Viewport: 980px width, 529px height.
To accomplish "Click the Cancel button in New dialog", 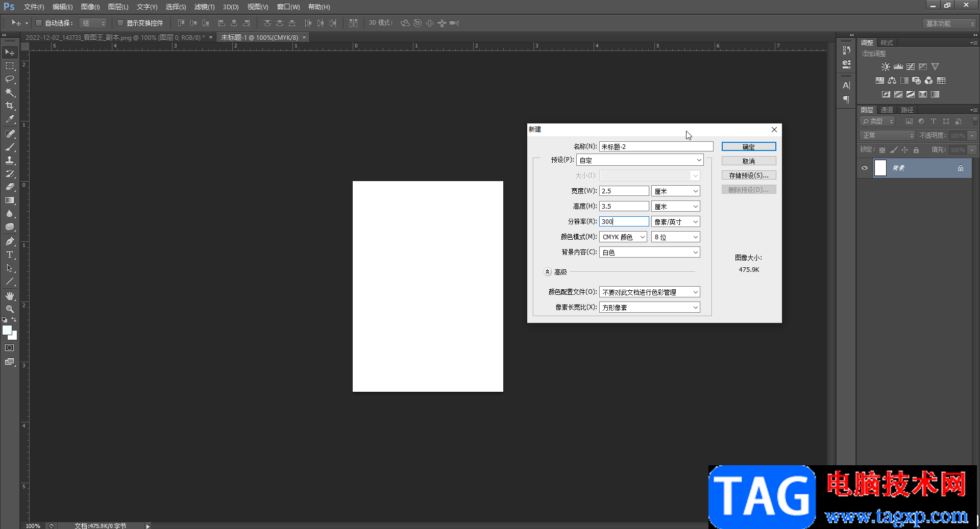I will [749, 161].
